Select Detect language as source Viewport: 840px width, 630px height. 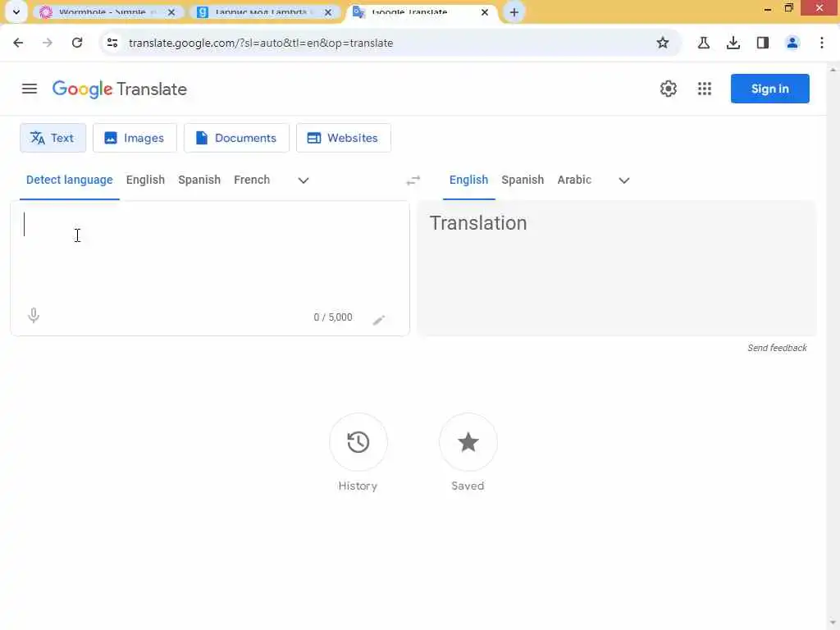point(70,180)
